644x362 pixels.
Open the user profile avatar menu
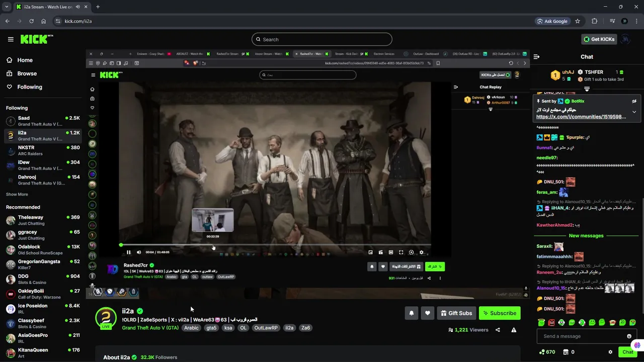pyautogui.click(x=625, y=39)
